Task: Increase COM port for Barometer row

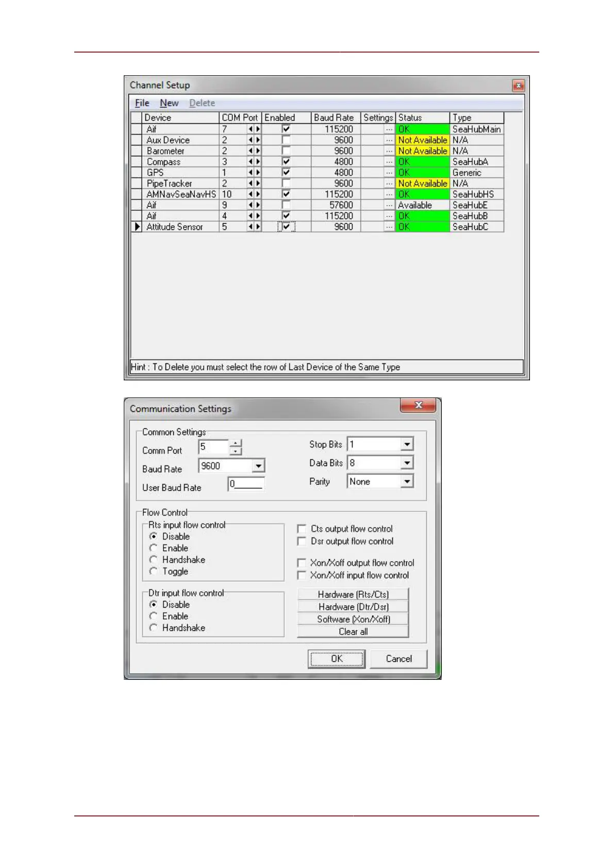Action: 258,151
